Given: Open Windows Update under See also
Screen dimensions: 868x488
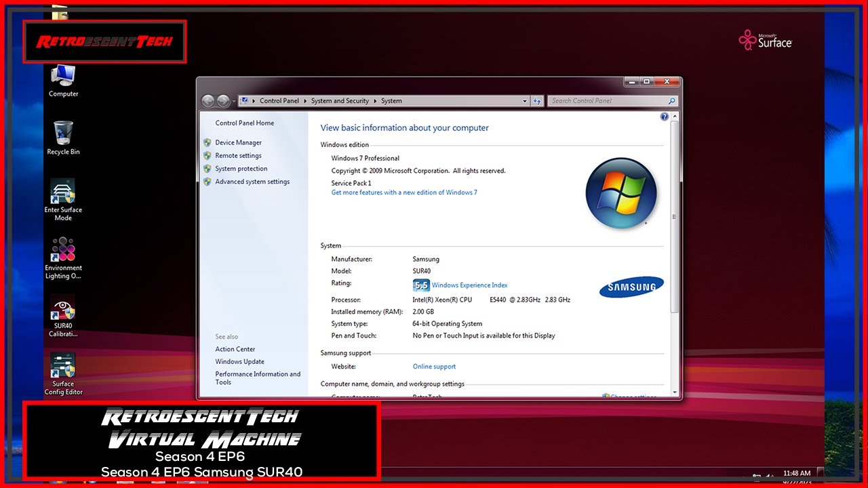Looking at the screenshot, I should (x=240, y=362).
